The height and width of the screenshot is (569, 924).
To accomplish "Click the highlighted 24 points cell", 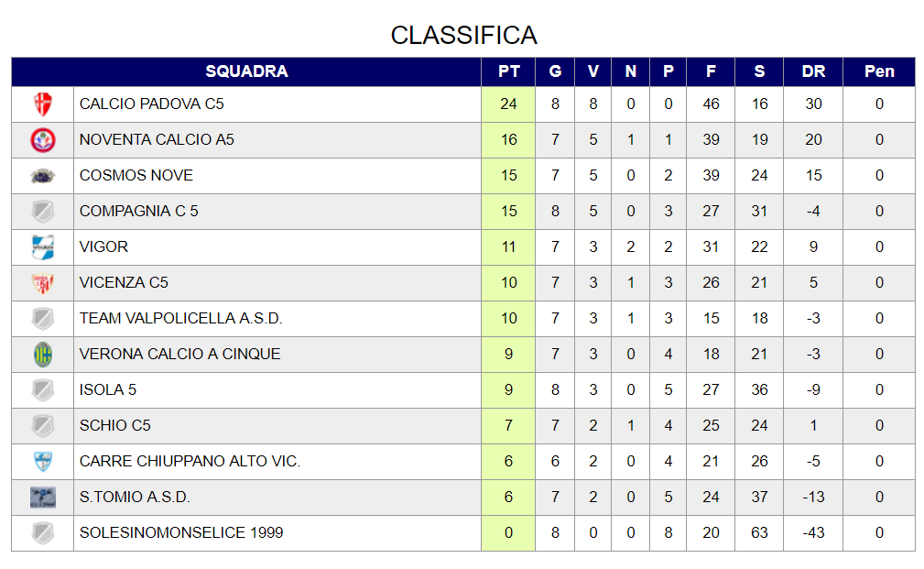I will pyautogui.click(x=508, y=104).
